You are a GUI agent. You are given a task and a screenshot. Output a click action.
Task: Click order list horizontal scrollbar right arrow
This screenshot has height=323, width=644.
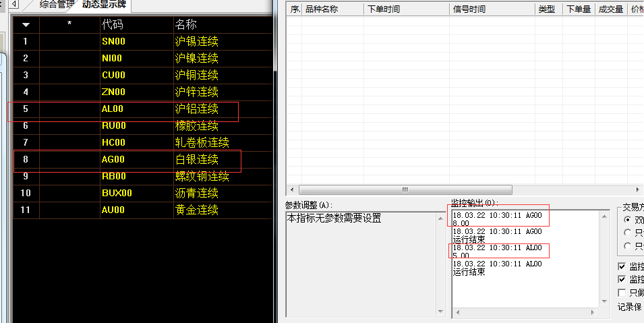[638, 190]
